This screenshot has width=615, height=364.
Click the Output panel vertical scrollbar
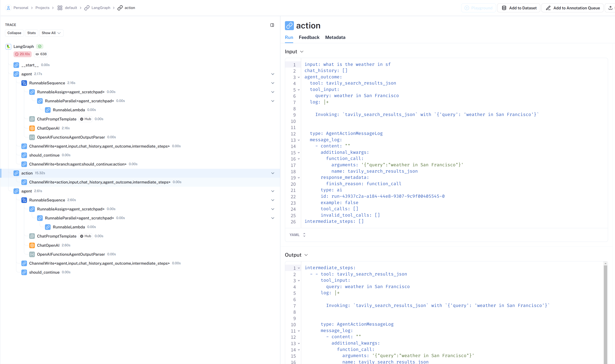click(x=605, y=314)
